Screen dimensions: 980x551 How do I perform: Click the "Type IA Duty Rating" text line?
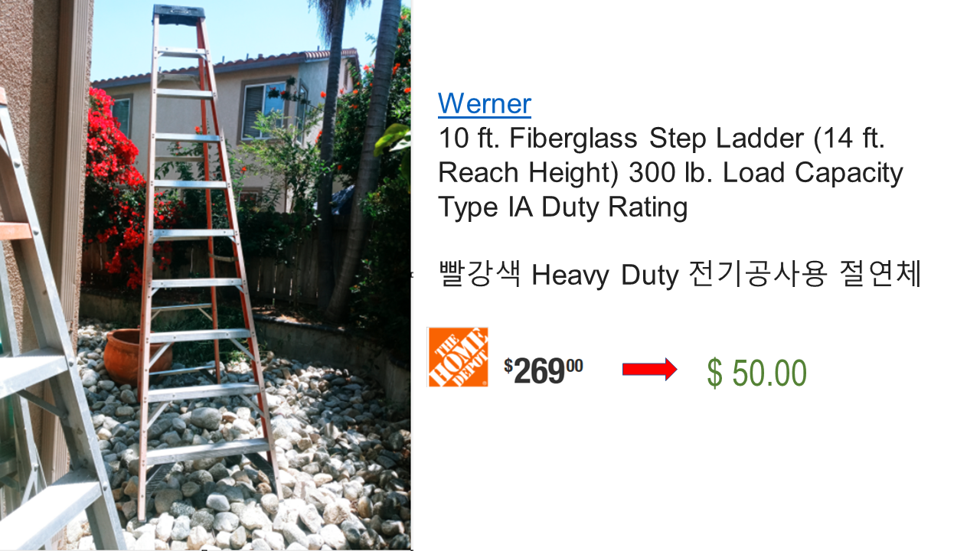[563, 207]
